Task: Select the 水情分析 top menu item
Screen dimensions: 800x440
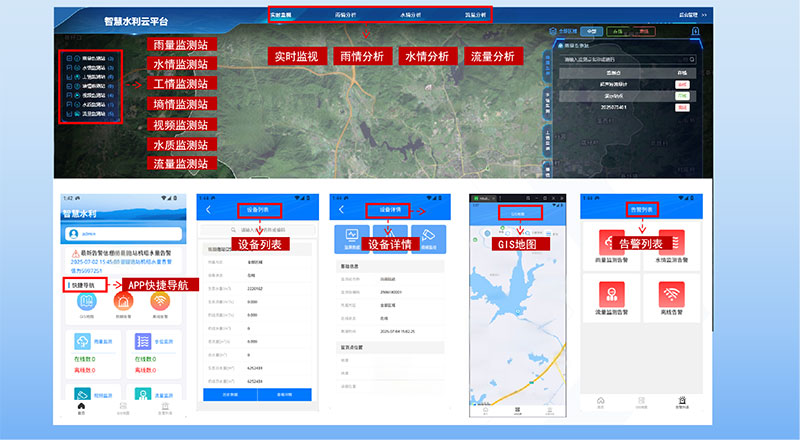Action: click(x=410, y=16)
